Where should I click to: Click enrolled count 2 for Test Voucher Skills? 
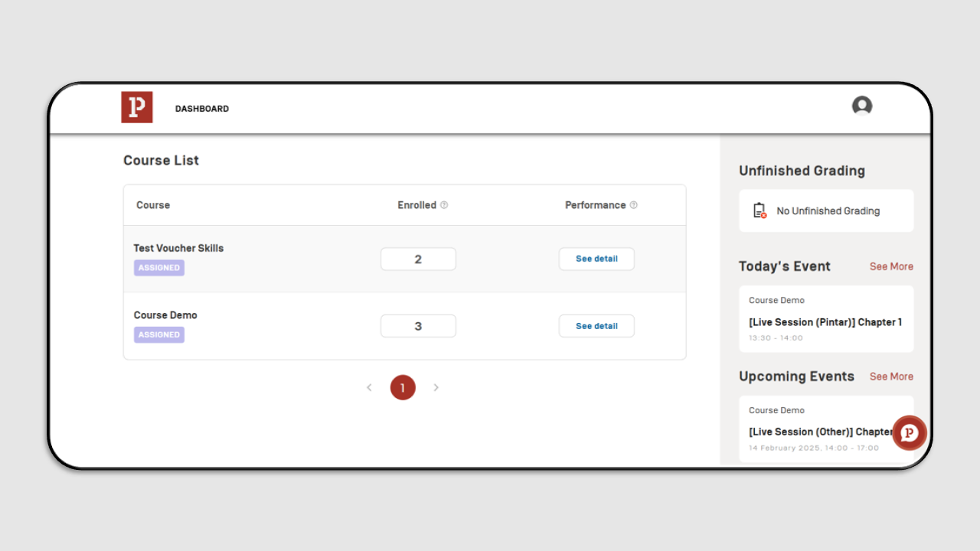coord(418,259)
